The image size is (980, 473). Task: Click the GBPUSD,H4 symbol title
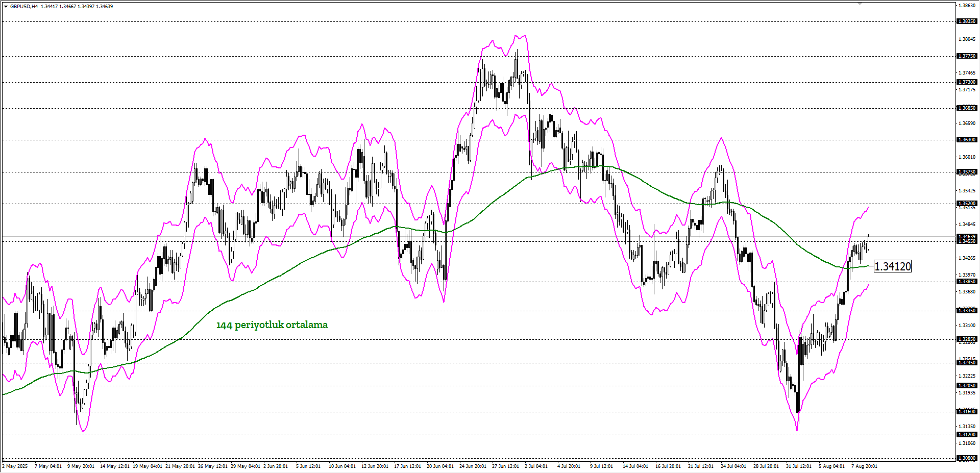(24, 7)
